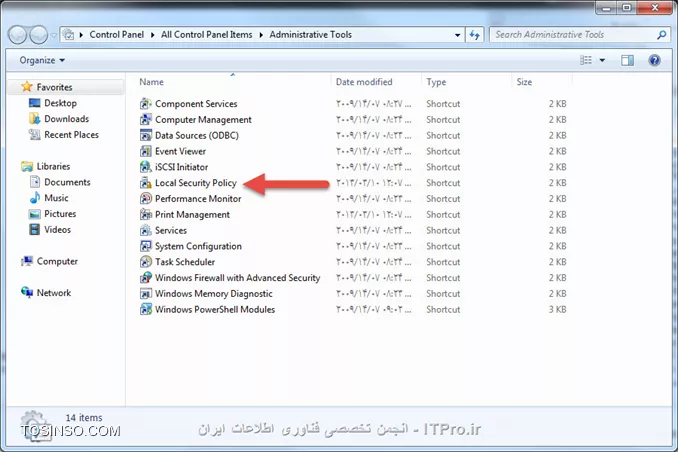Expand the arrow after Control Panel breadcrumb
Viewport: 678px width, 452px height.
[152, 35]
